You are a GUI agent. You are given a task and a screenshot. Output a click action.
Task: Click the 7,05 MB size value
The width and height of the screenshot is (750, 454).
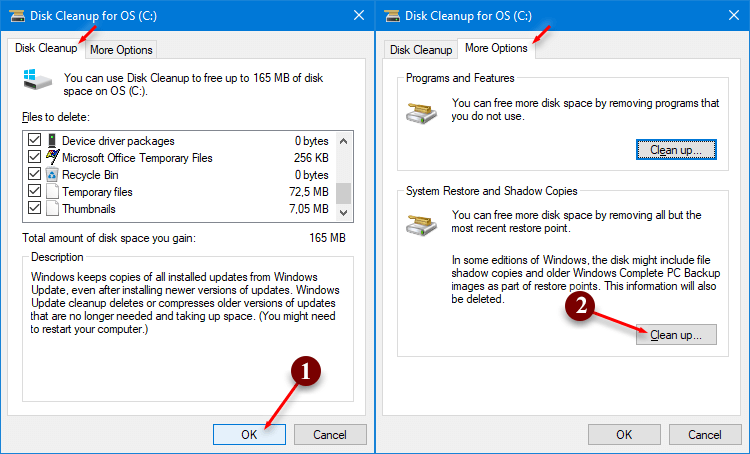309,209
